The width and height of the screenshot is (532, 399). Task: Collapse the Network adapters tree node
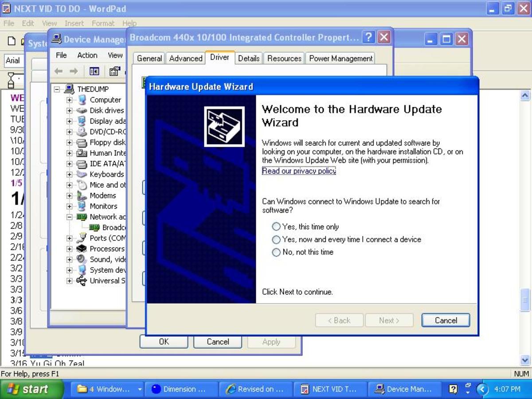pyautogui.click(x=69, y=217)
